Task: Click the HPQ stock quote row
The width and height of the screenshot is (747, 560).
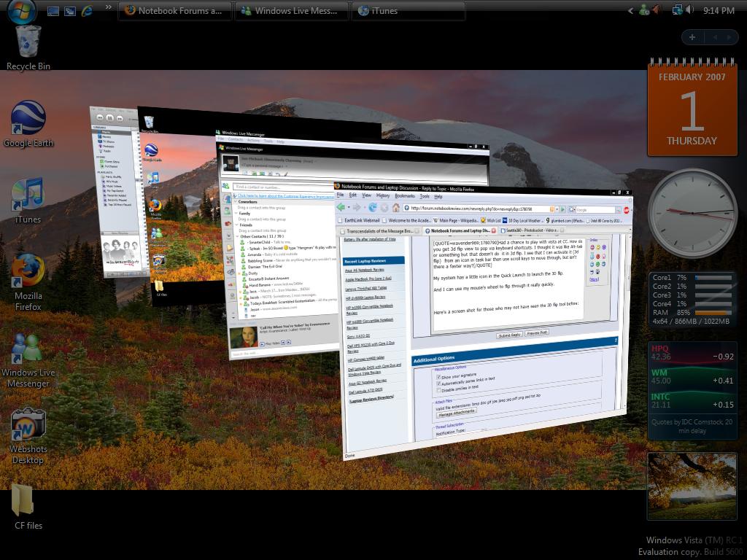Action: [692, 353]
